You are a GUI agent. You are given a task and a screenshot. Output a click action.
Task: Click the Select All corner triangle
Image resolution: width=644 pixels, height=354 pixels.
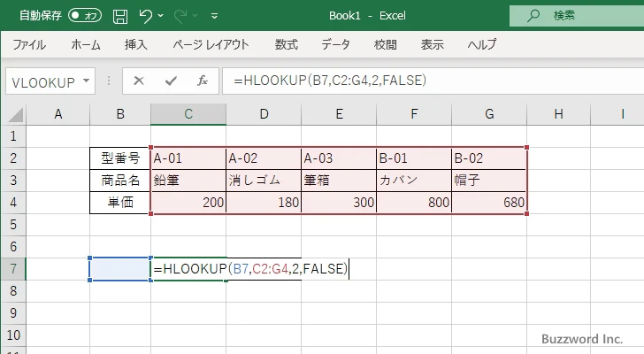point(15,114)
